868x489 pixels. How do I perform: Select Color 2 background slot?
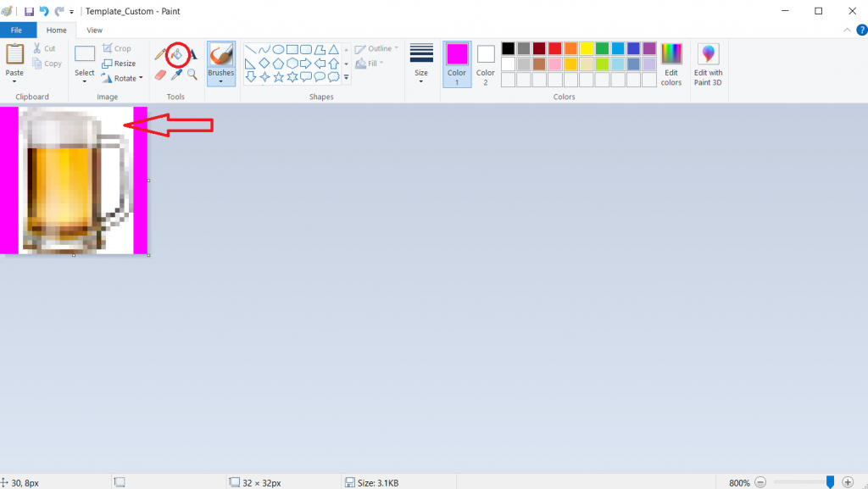click(486, 64)
